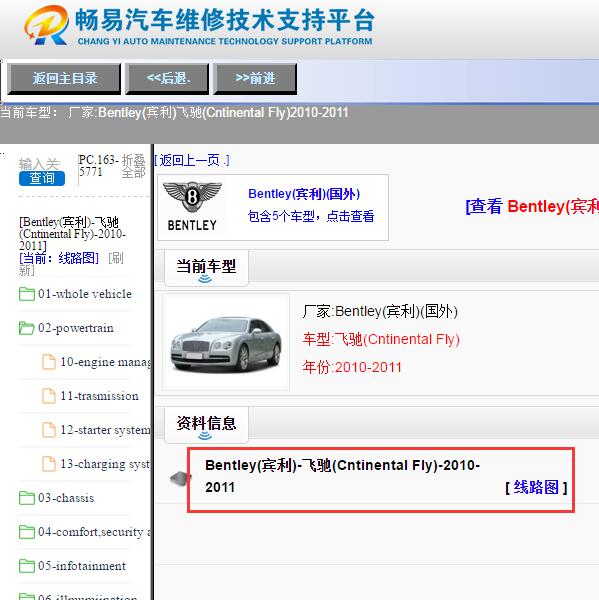Open the 13-charging system item
The image size is (599, 600).
pyautogui.click(x=106, y=464)
